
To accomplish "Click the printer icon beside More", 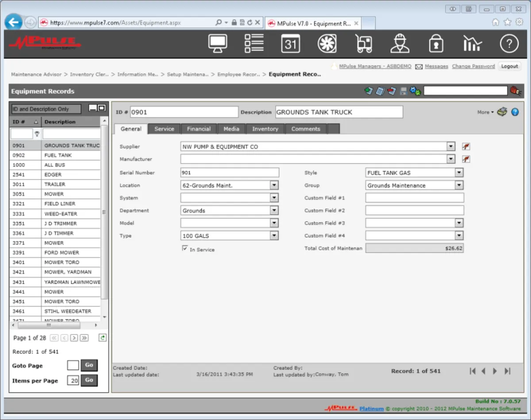I will tap(502, 112).
